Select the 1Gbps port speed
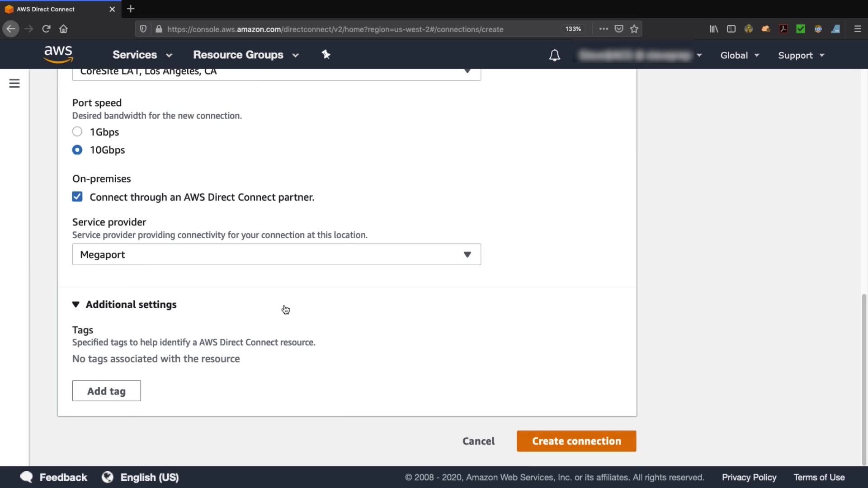This screenshot has height=488, width=868. click(77, 131)
